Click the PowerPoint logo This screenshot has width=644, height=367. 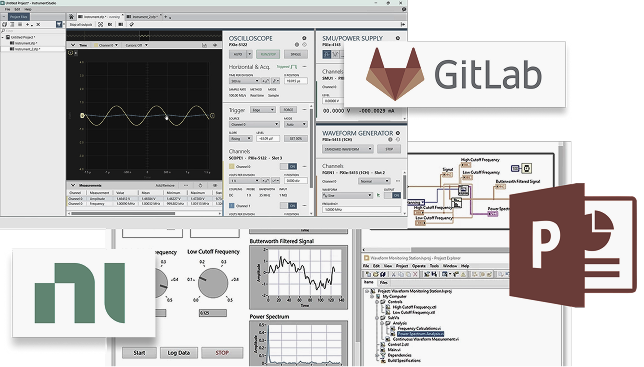pos(573,245)
